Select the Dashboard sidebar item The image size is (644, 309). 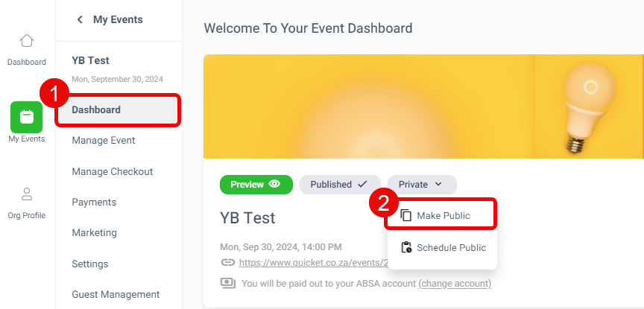coord(118,110)
